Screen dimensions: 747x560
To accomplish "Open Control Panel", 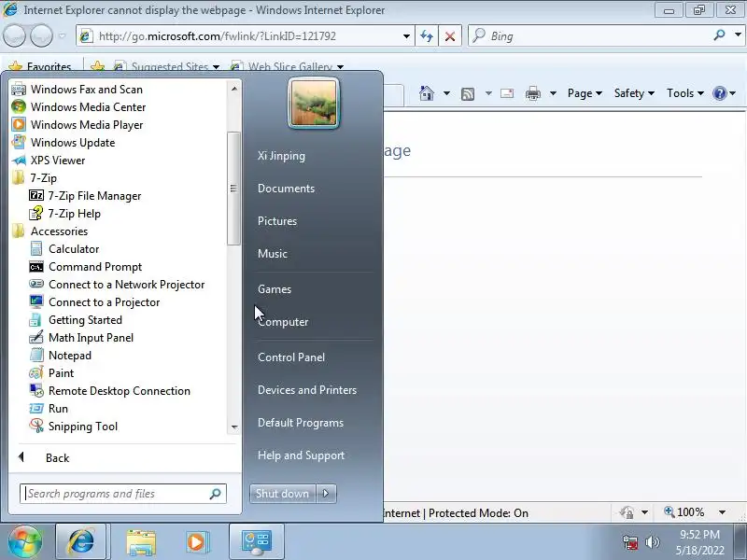I will (x=291, y=357).
